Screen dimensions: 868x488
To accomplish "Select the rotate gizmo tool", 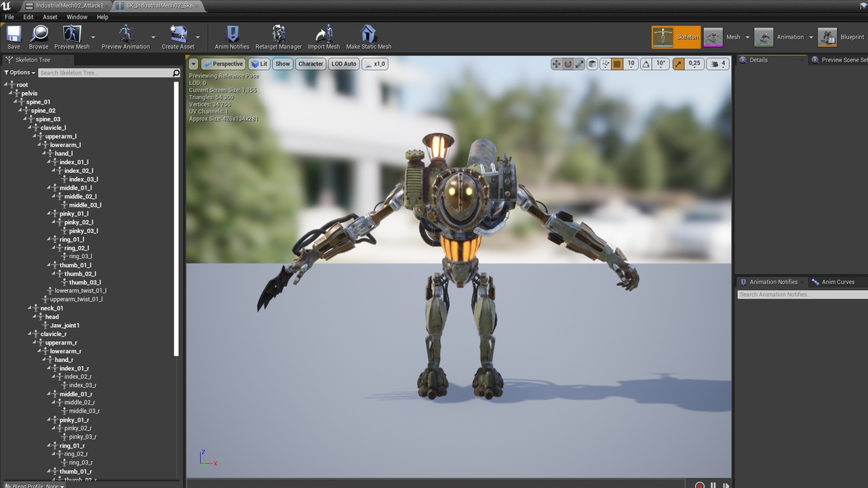I will [x=568, y=64].
